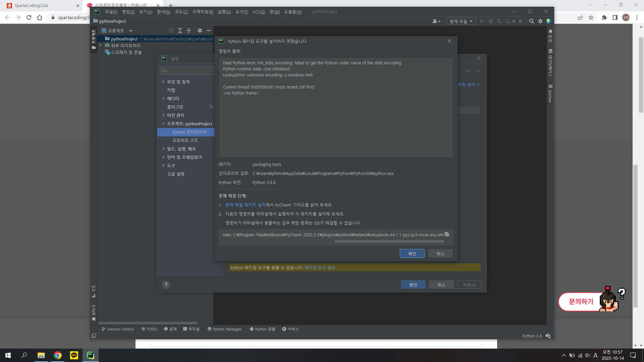Click the settings search field
The image size is (644, 362).
tap(187, 71)
